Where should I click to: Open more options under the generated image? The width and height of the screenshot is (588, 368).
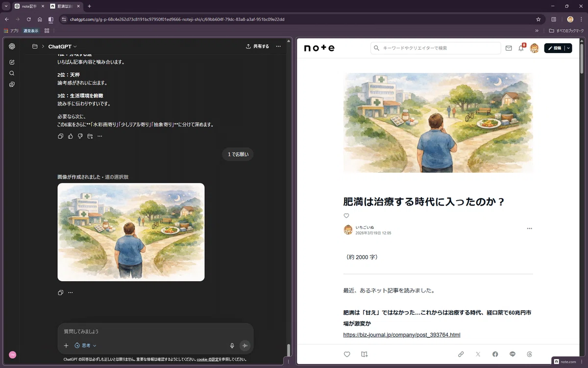pyautogui.click(x=70, y=292)
